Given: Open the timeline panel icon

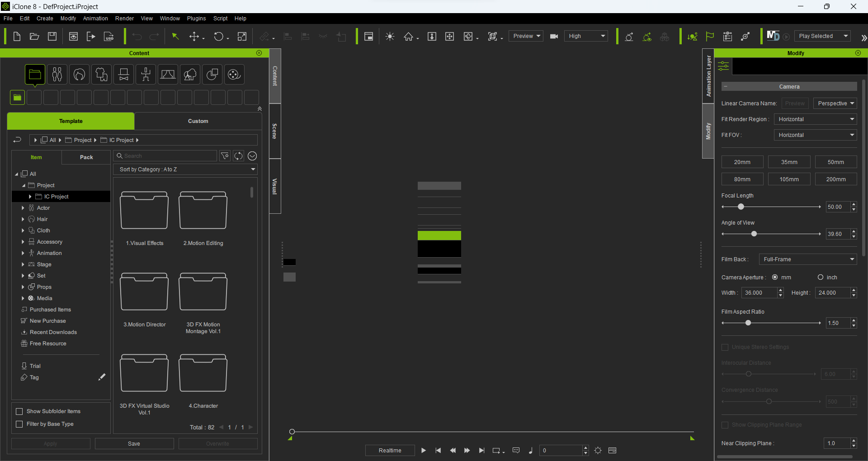Looking at the screenshot, I should click(612, 451).
